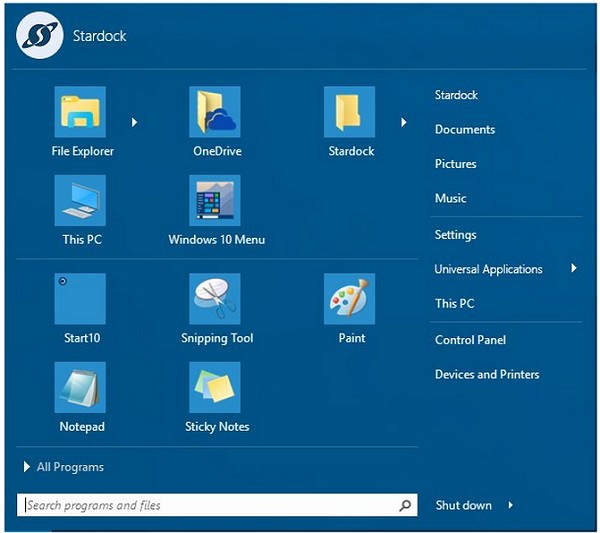This screenshot has width=600, height=533.
Task: Launch Paint via the palette icon
Action: (349, 299)
